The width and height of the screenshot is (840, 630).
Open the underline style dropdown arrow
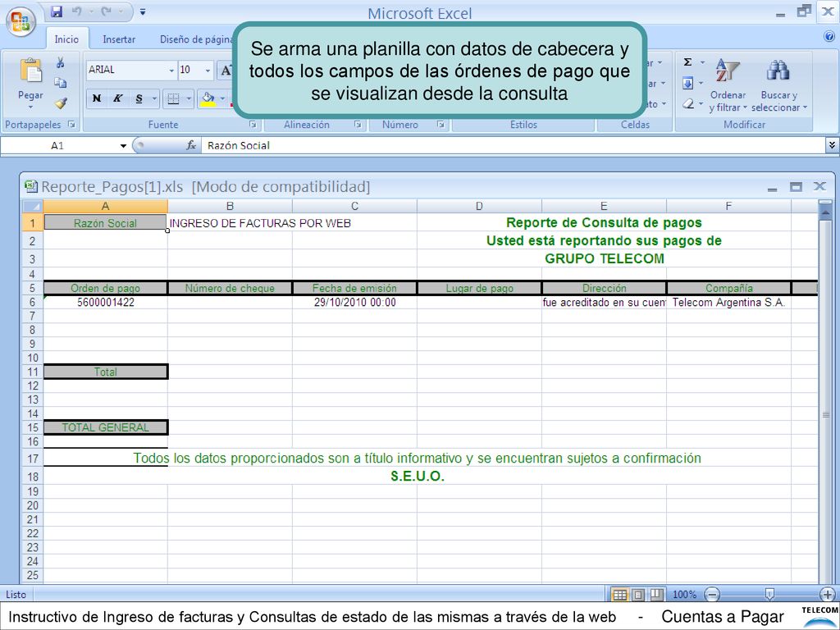click(154, 98)
